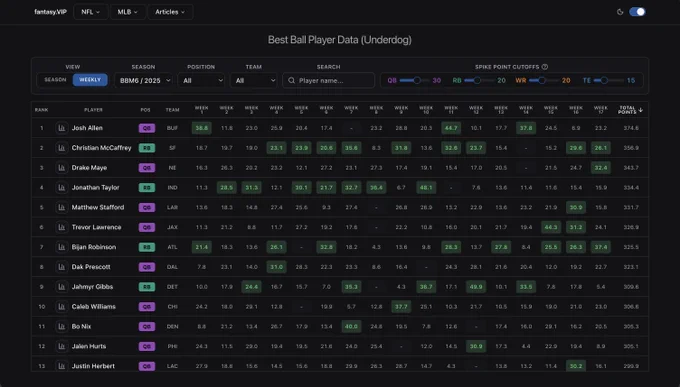This screenshot has height=387, width=680.
Task: Click spike point cutoffs help icon
Action: point(545,67)
